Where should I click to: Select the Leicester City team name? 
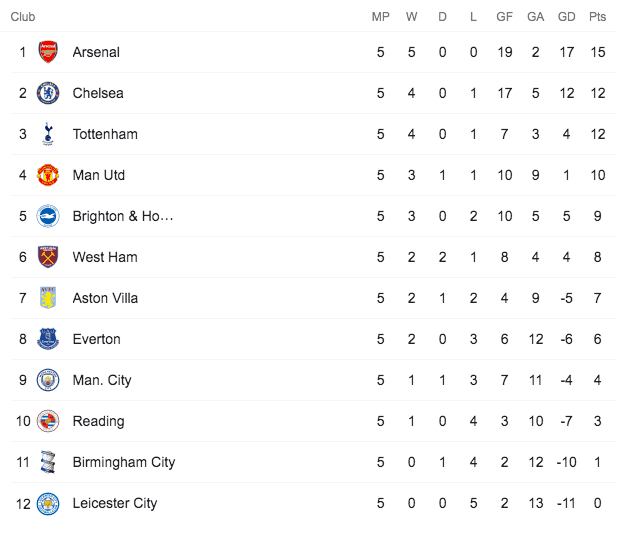click(x=115, y=503)
